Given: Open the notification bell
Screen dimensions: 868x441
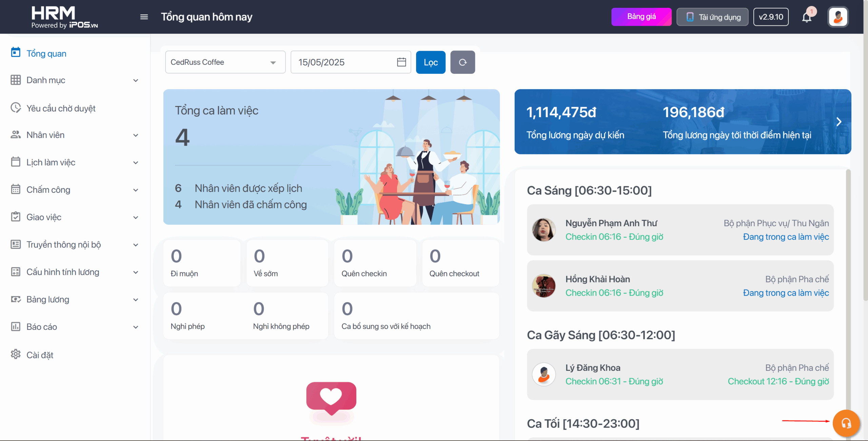Looking at the screenshot, I should click(x=807, y=17).
